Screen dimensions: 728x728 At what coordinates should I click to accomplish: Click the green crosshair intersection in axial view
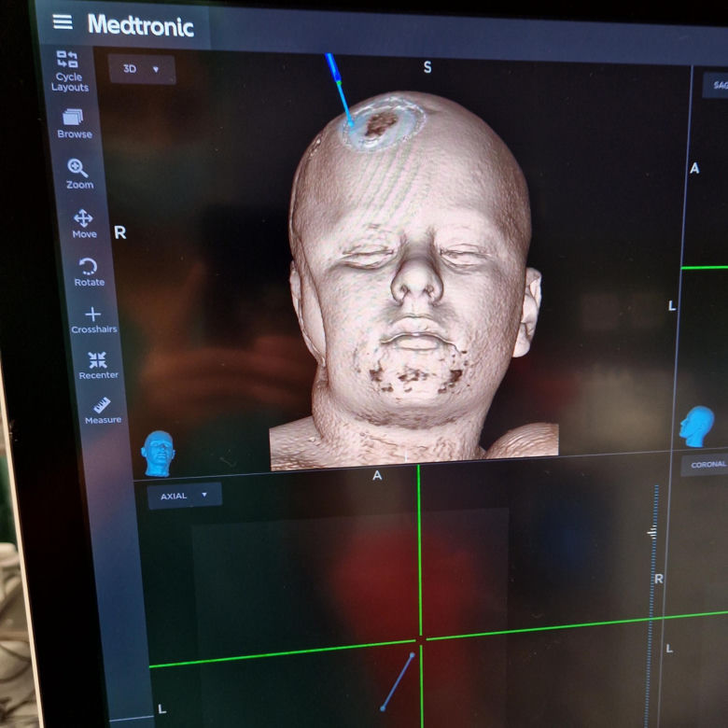coord(421,640)
